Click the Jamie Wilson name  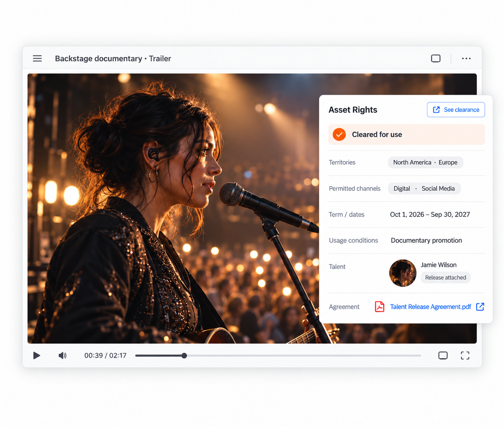point(439,265)
